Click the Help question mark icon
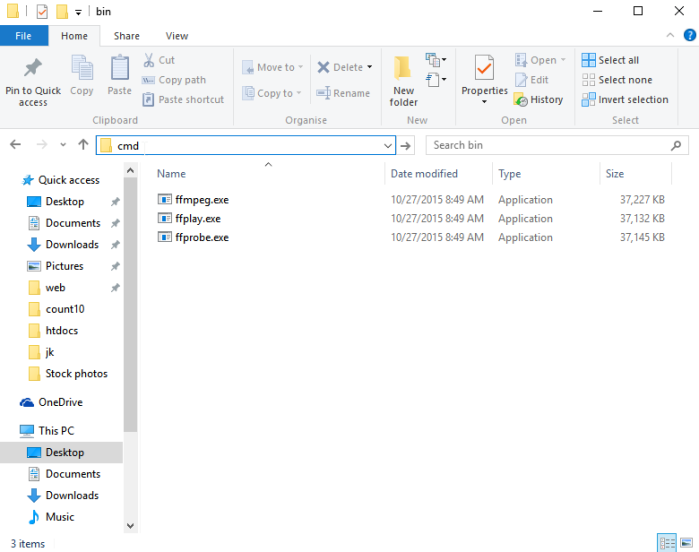 click(x=689, y=35)
